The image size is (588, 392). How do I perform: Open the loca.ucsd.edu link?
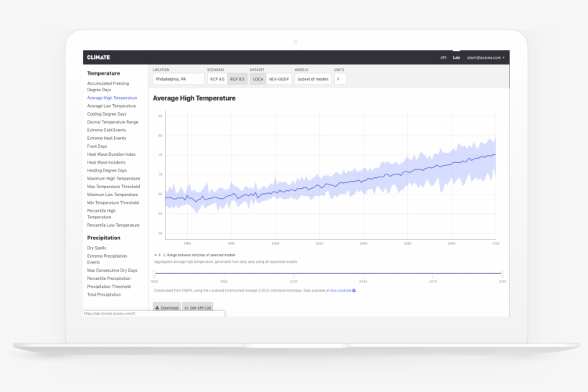[340, 291]
